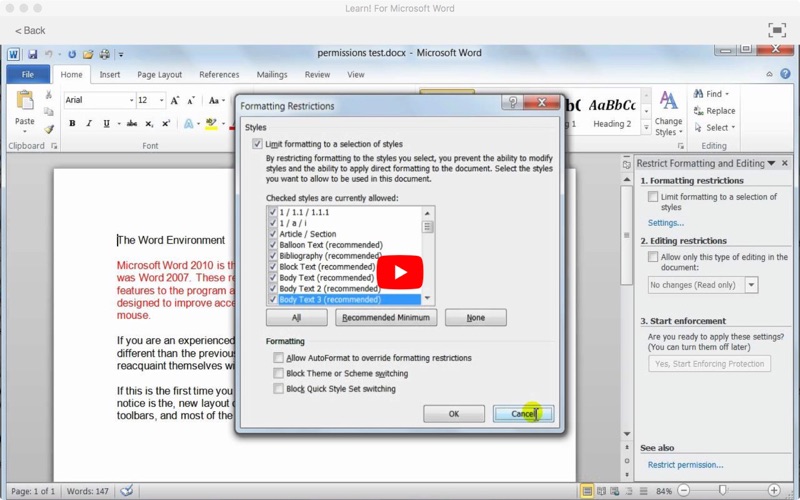Toggle Strikethrough formatting
The image size is (800, 500).
[132, 123]
